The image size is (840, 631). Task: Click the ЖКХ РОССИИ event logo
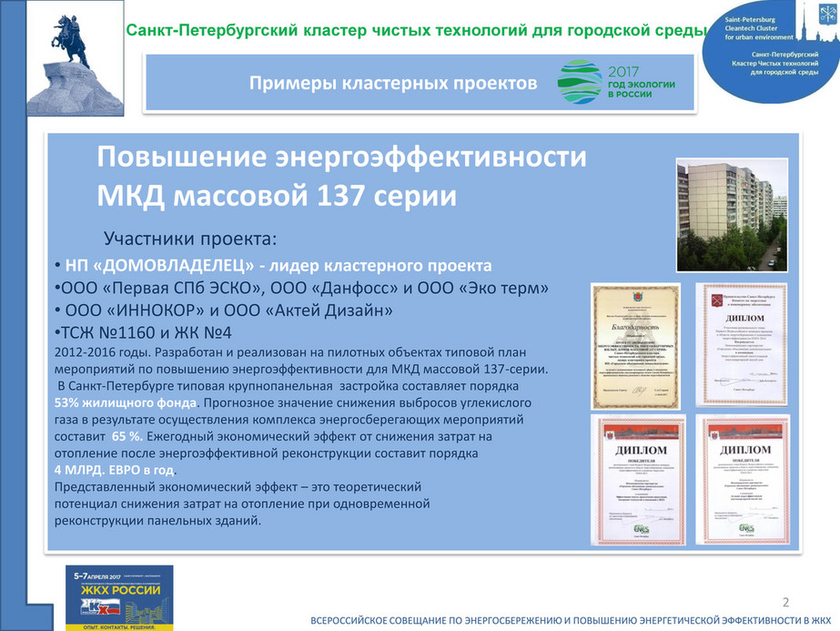point(119,597)
